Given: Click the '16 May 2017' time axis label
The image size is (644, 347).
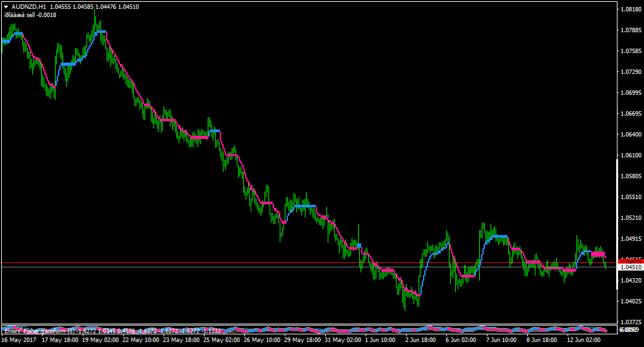Looking at the screenshot, I should coord(19,340).
